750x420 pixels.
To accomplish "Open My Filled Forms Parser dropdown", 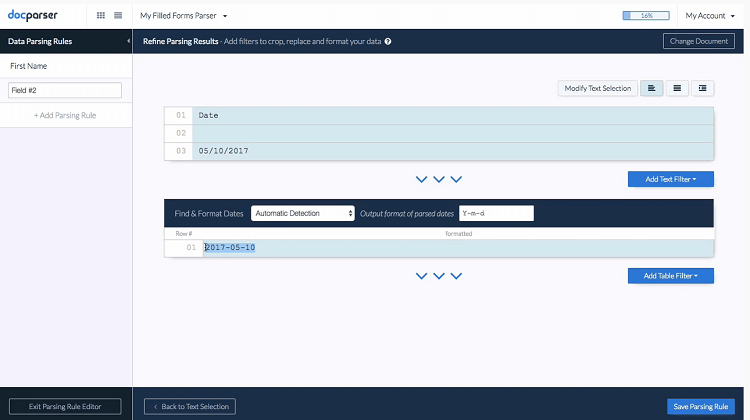I will coord(184,16).
